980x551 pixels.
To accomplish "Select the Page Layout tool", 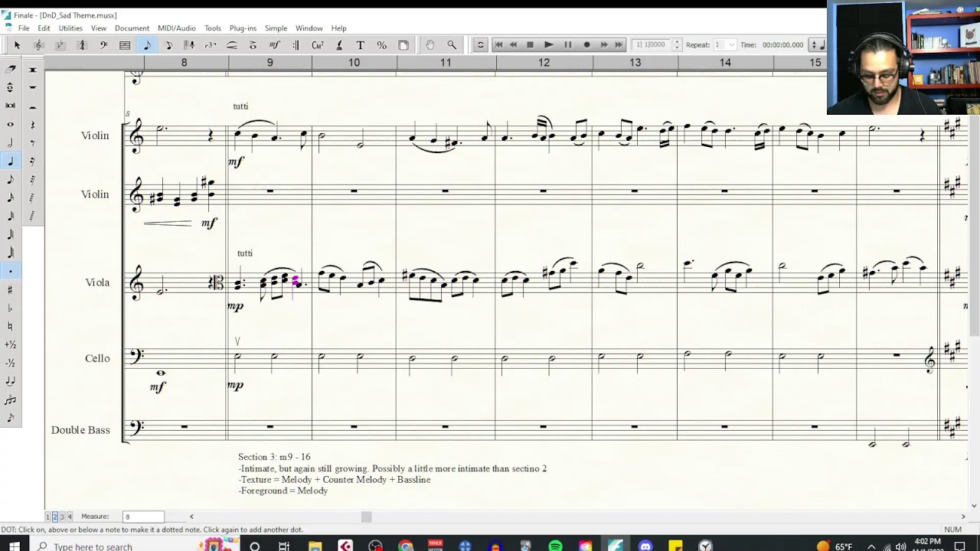I will pyautogui.click(x=403, y=45).
